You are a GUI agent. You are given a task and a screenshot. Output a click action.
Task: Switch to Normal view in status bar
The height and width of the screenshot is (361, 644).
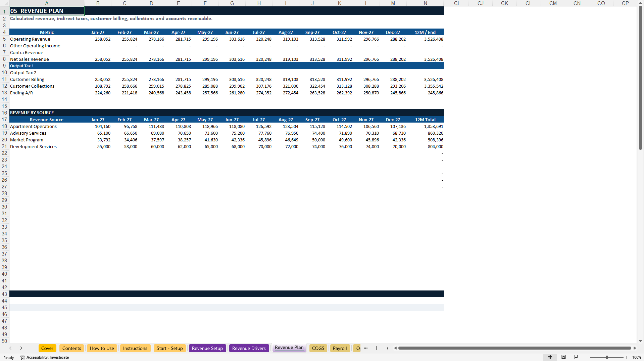[550, 357]
